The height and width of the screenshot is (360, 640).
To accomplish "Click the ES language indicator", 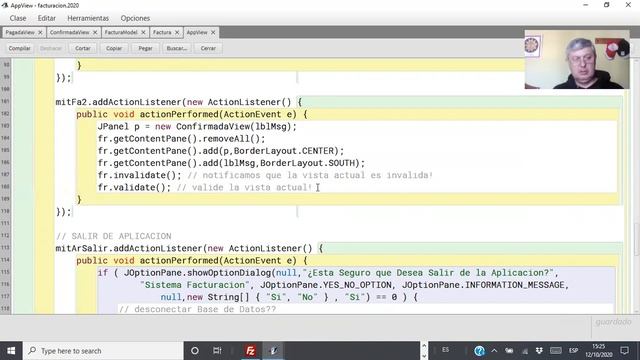I will [445, 350].
